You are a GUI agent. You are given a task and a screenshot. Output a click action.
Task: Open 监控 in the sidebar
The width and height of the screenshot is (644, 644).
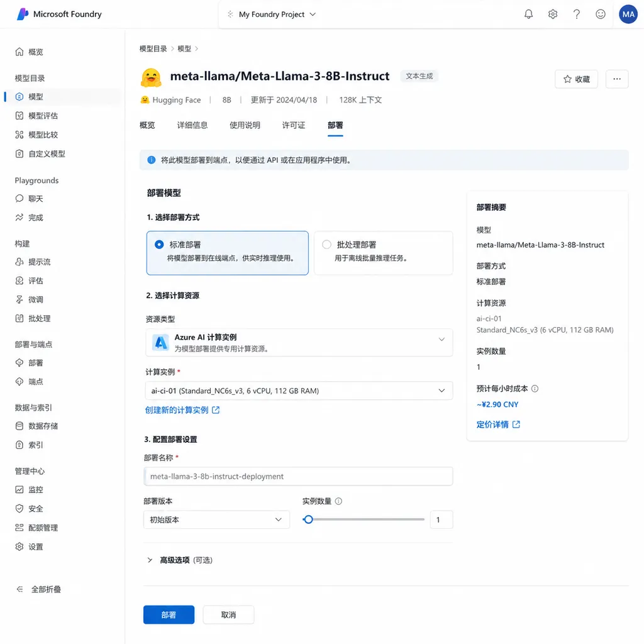(x=29, y=489)
